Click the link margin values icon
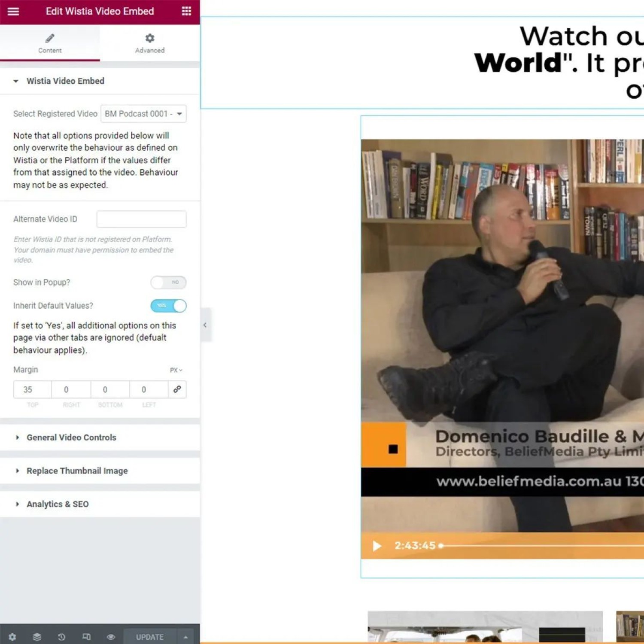644x644 pixels. click(x=177, y=389)
